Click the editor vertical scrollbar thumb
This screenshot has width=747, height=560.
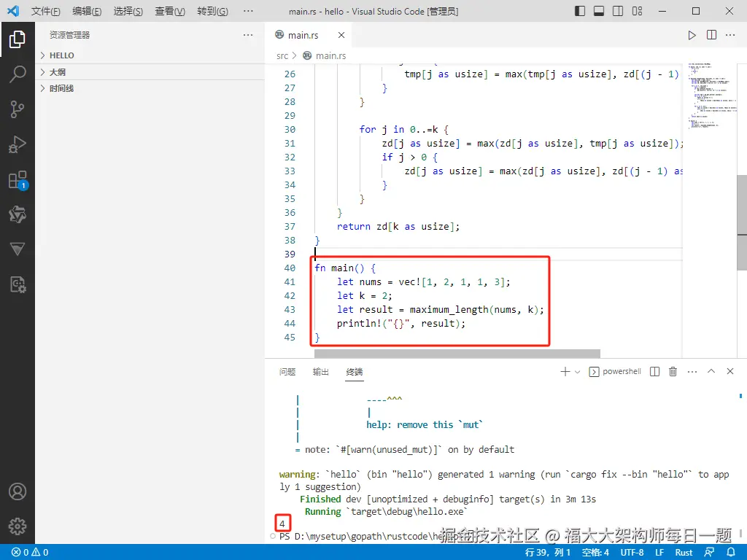point(742,222)
